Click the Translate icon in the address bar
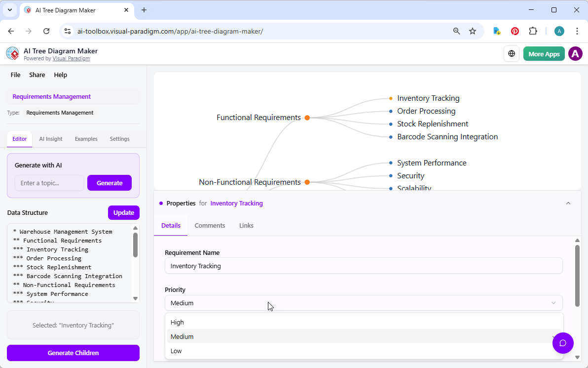The width and height of the screenshot is (588, 368). pos(496,31)
